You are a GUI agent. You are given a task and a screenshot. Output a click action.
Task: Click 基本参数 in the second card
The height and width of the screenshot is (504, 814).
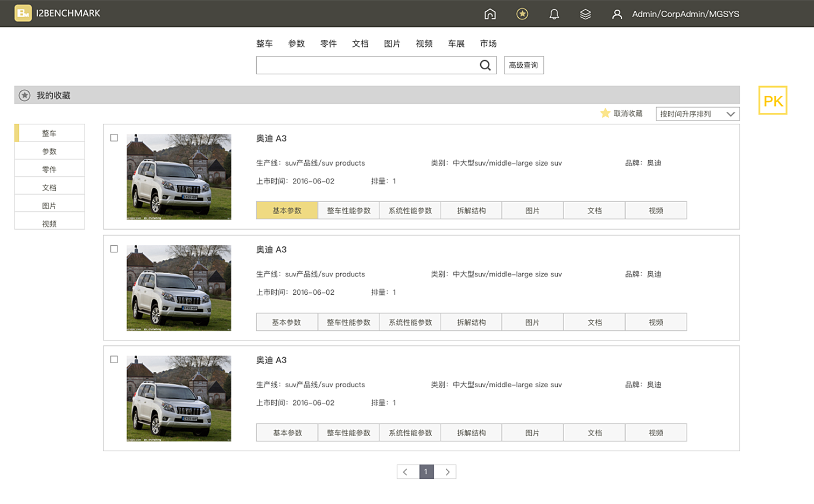287,322
